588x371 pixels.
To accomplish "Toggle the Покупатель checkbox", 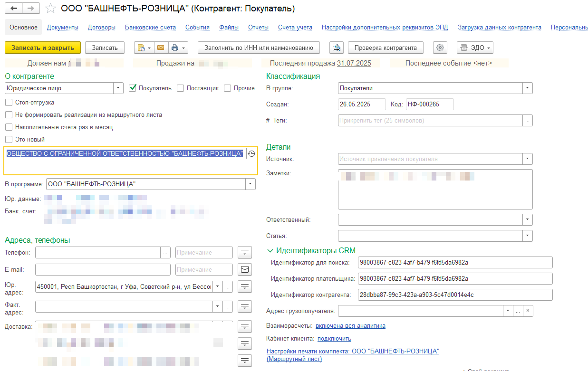I will pos(133,88).
